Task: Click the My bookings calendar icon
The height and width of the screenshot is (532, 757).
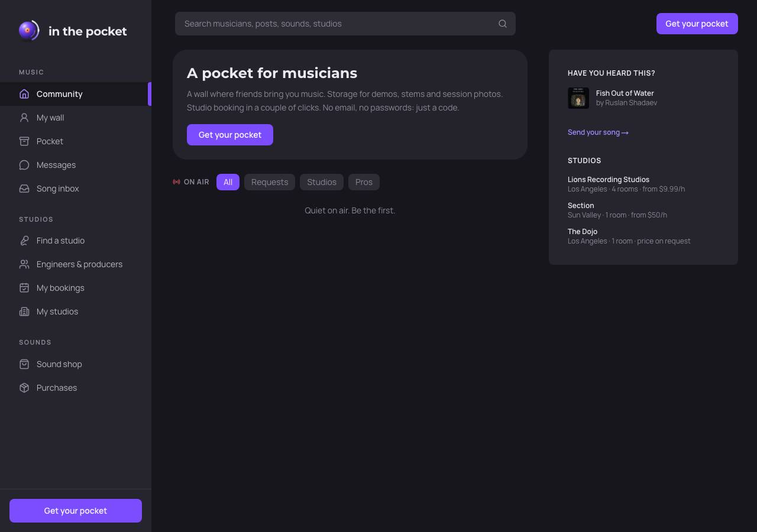Action: click(x=24, y=288)
